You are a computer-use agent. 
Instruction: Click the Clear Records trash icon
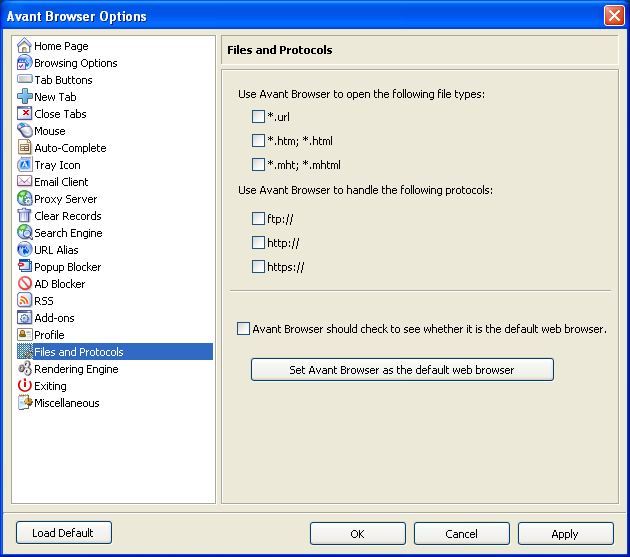coord(24,216)
